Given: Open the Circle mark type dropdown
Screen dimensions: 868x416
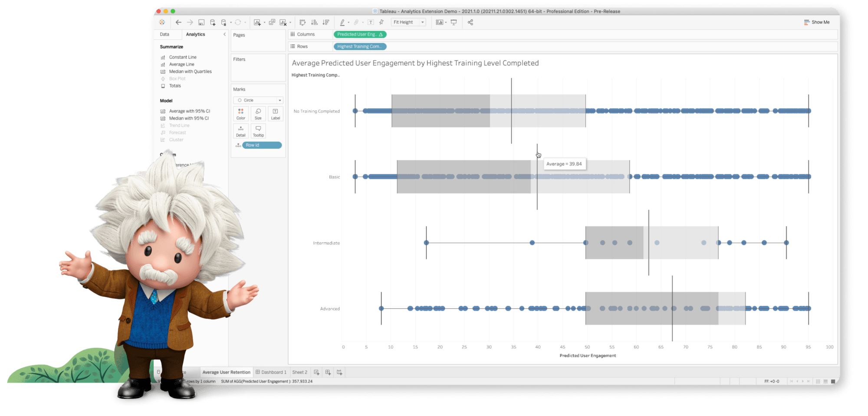Looking at the screenshot, I should click(258, 100).
